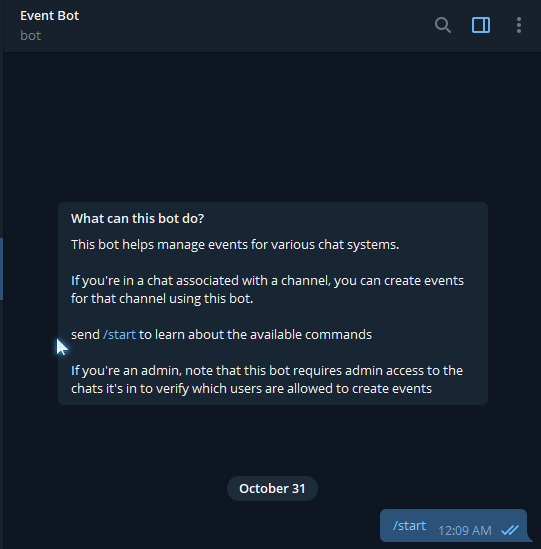
Task: Click the 'What can this bot do?' heading
Action: 137,218
